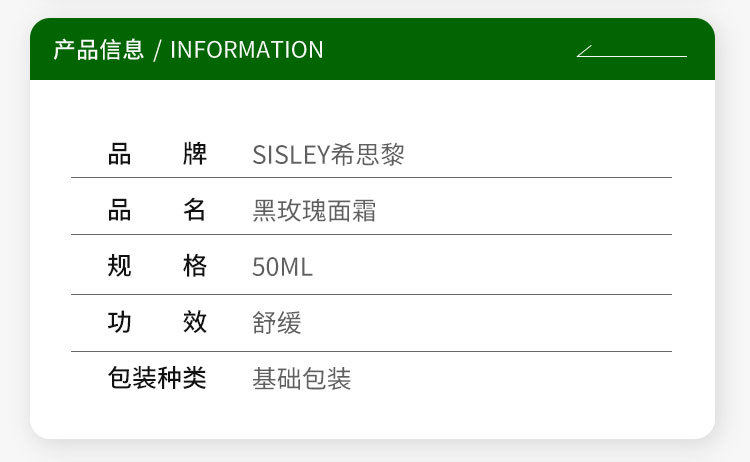Click the slash between 产品信息 and INFORMATION
The height and width of the screenshot is (462, 750).
157,50
